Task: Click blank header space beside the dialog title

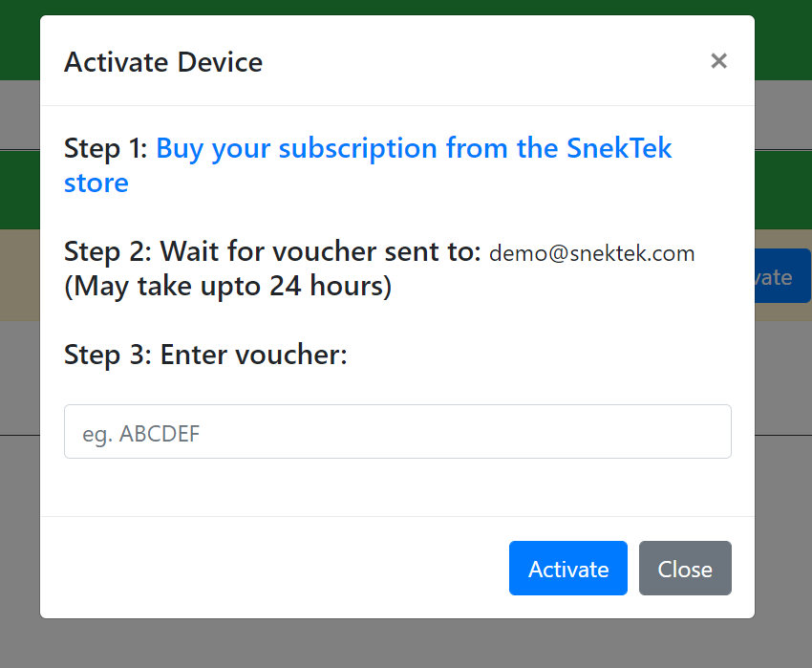Action: (x=478, y=62)
